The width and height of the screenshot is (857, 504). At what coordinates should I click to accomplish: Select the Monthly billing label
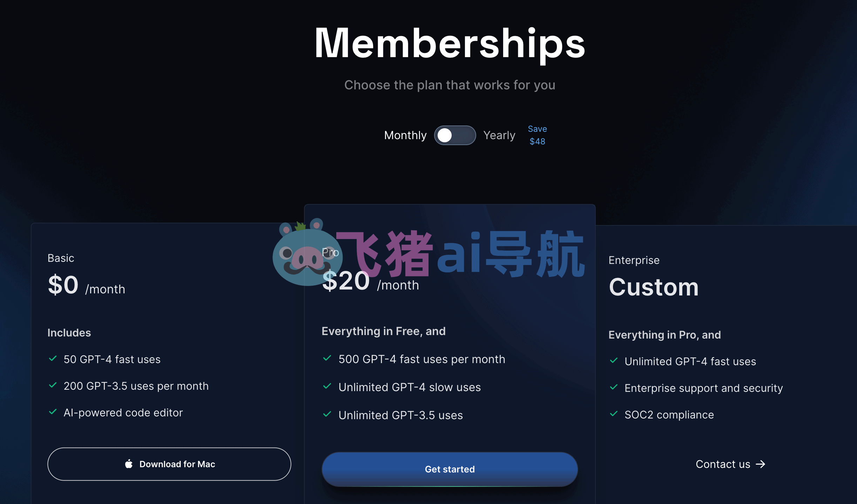pyautogui.click(x=405, y=135)
